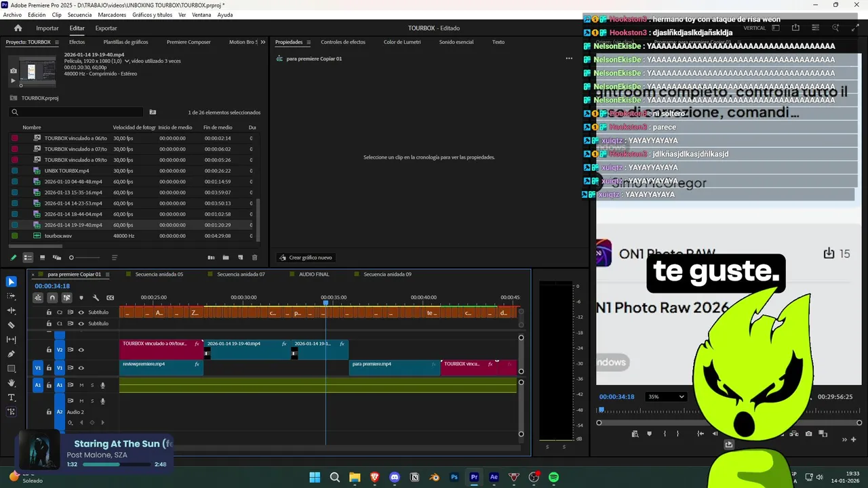Select the Slip tool
The height and width of the screenshot is (488, 868).
point(12,340)
